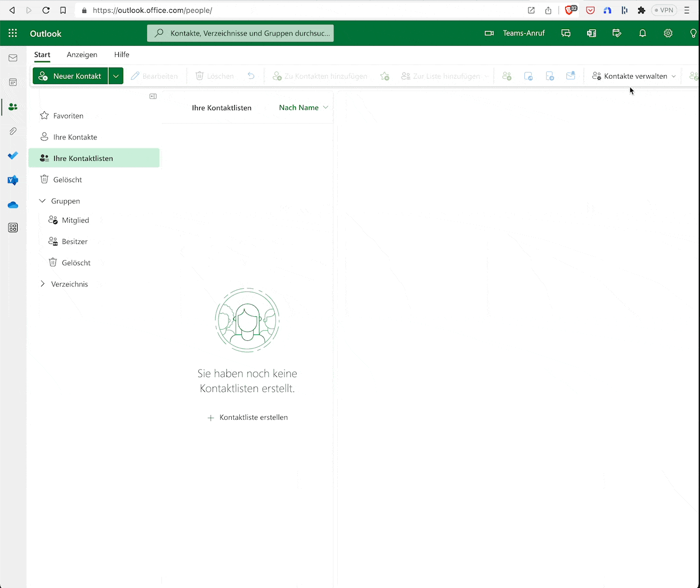
Task: Open the Hilfe tab
Action: coord(121,55)
